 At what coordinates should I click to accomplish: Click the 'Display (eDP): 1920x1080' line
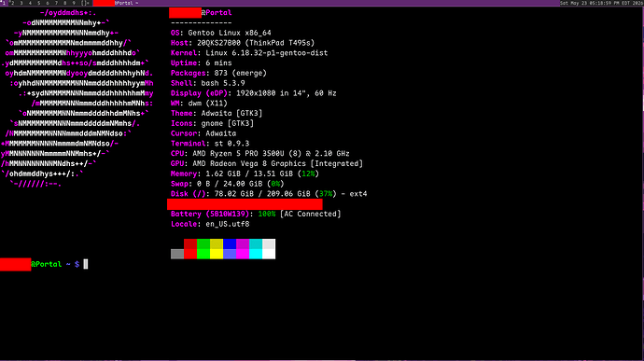click(x=254, y=93)
